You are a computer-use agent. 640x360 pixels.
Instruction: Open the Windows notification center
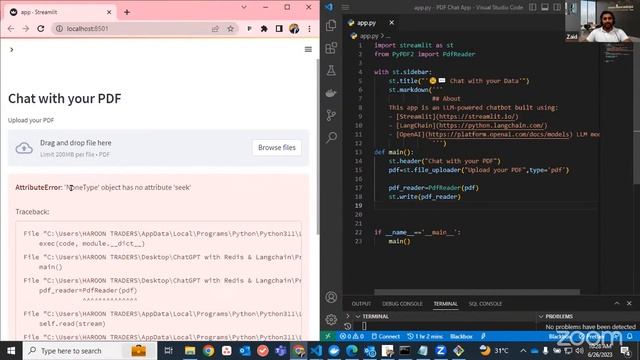click(625, 351)
